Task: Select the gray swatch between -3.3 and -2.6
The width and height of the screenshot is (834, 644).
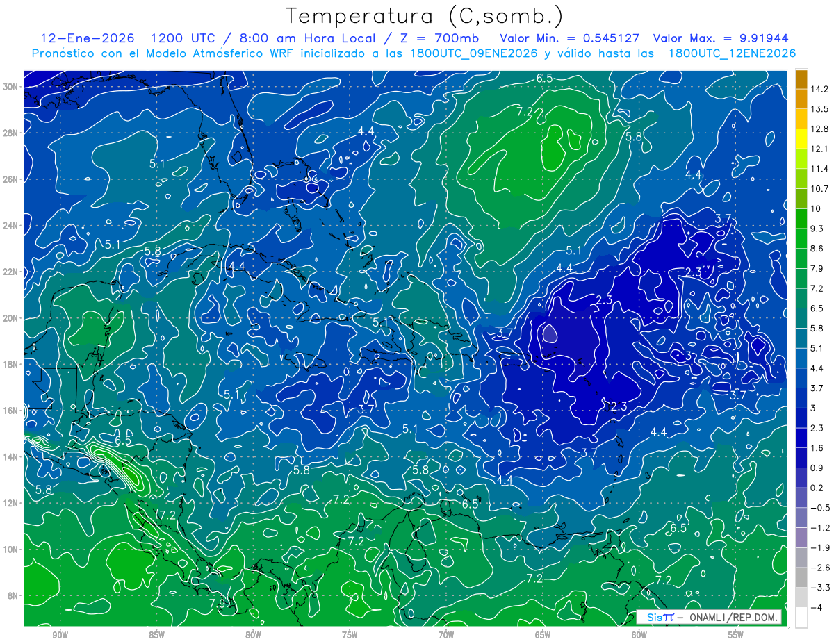Action: click(x=801, y=577)
